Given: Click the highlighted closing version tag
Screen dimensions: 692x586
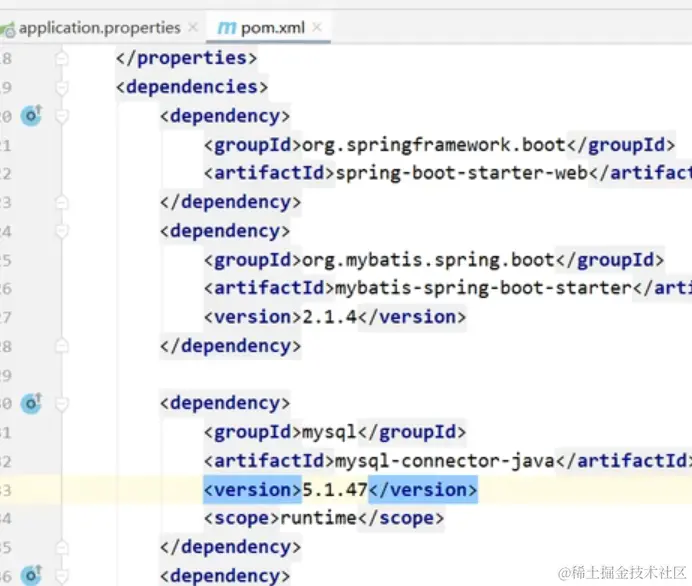Looking at the screenshot, I should 423,490.
